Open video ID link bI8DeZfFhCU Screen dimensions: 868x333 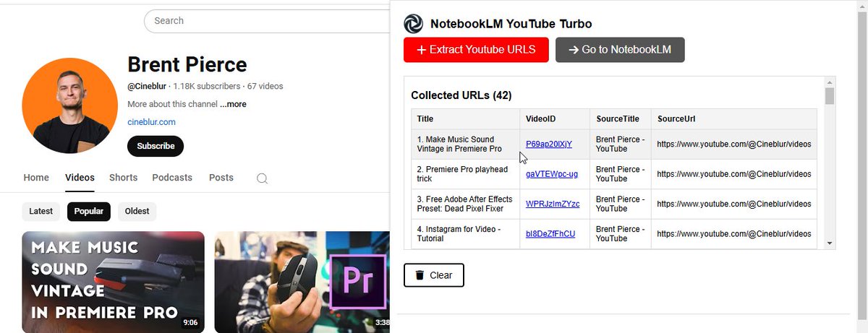(550, 234)
